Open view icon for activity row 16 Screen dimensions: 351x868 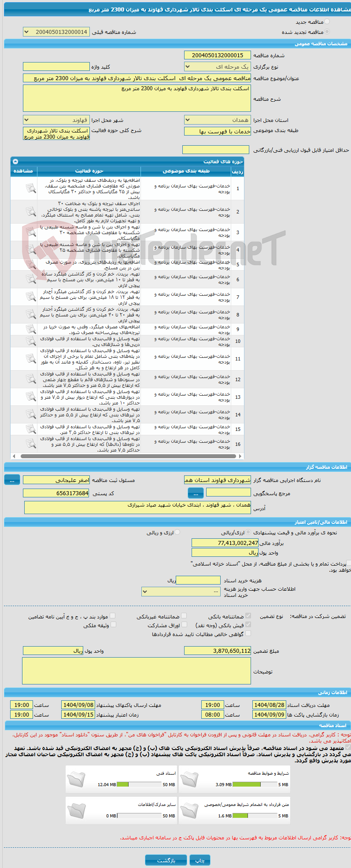[x=31, y=444]
